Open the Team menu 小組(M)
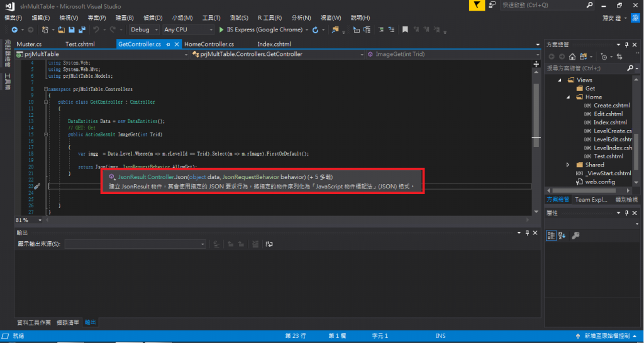The image size is (644, 343). (182, 18)
